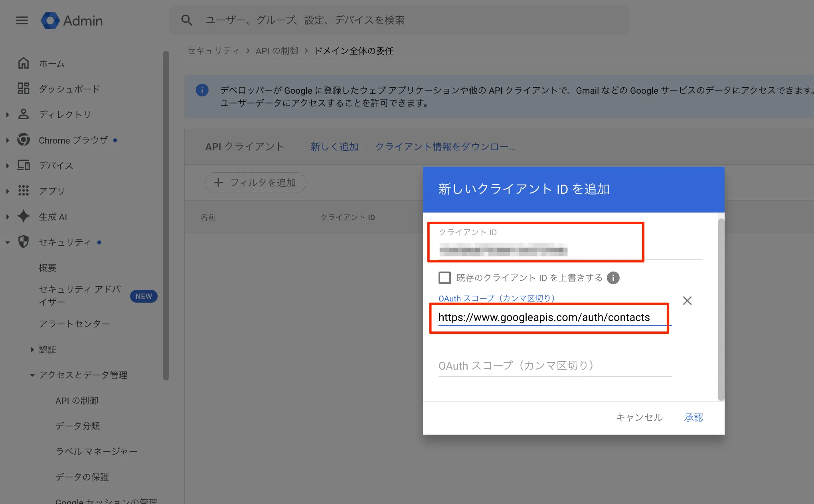This screenshot has width=814, height=504.
Task: Enable 既存のクライアント ID を上書きする checkbox
Action: click(x=445, y=278)
